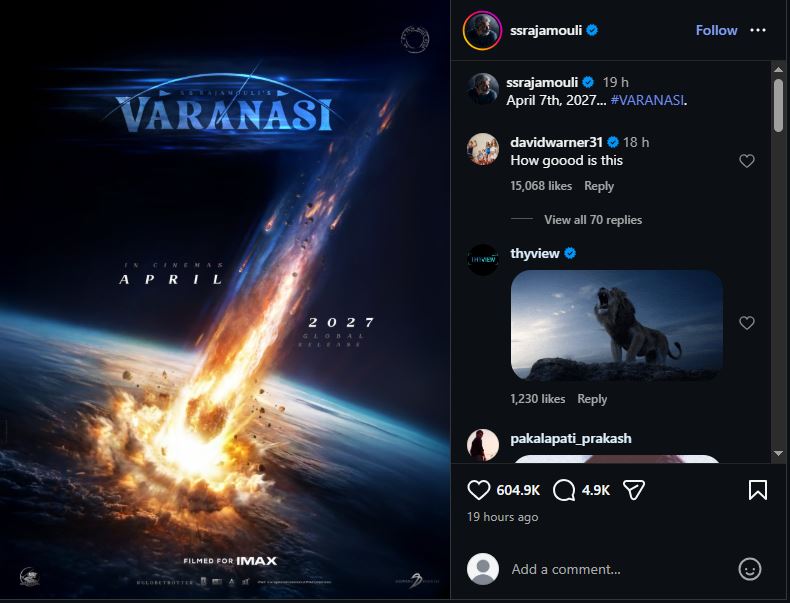Follow ssrajamouli account
This screenshot has height=603, width=790.
[716, 30]
